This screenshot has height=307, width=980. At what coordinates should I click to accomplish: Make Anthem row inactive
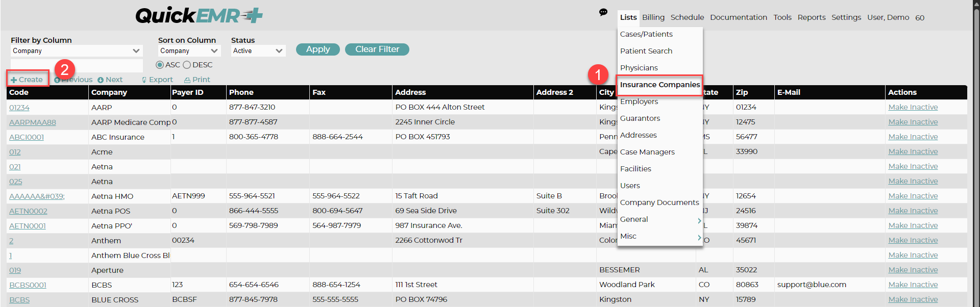[913, 240]
